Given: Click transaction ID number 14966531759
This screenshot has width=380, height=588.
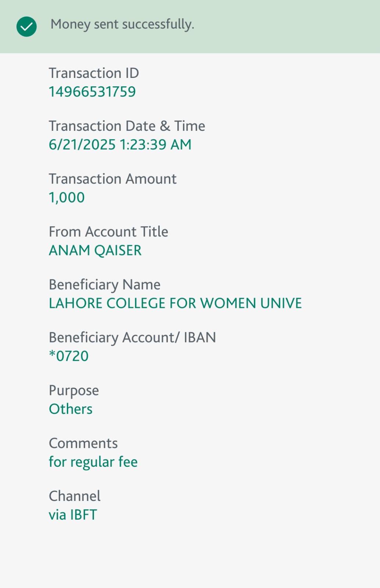Looking at the screenshot, I should [x=92, y=92].
